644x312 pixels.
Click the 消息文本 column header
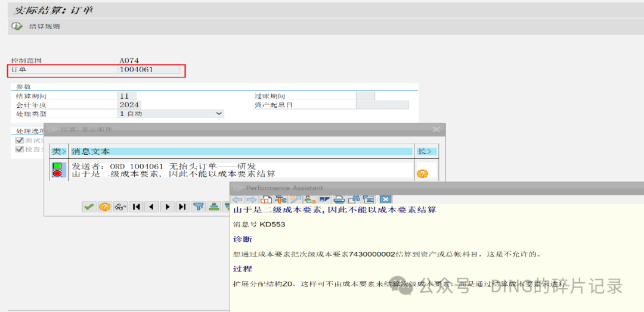[x=241, y=152]
